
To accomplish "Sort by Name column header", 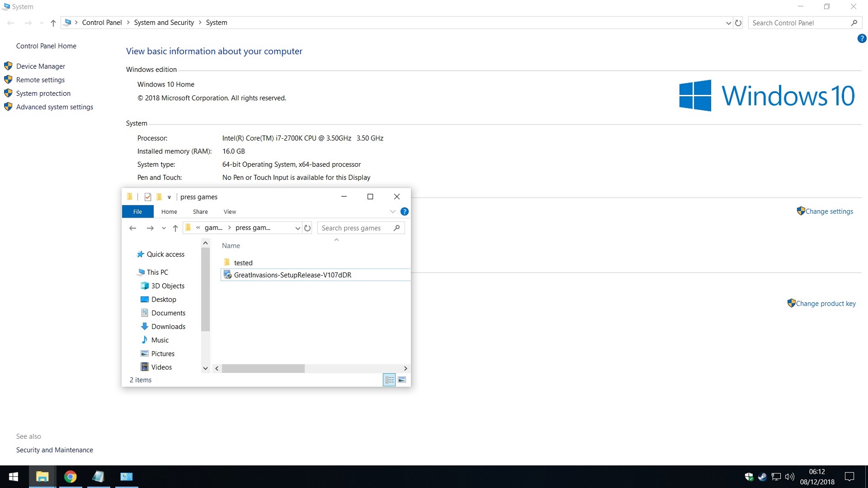I will [x=231, y=246].
